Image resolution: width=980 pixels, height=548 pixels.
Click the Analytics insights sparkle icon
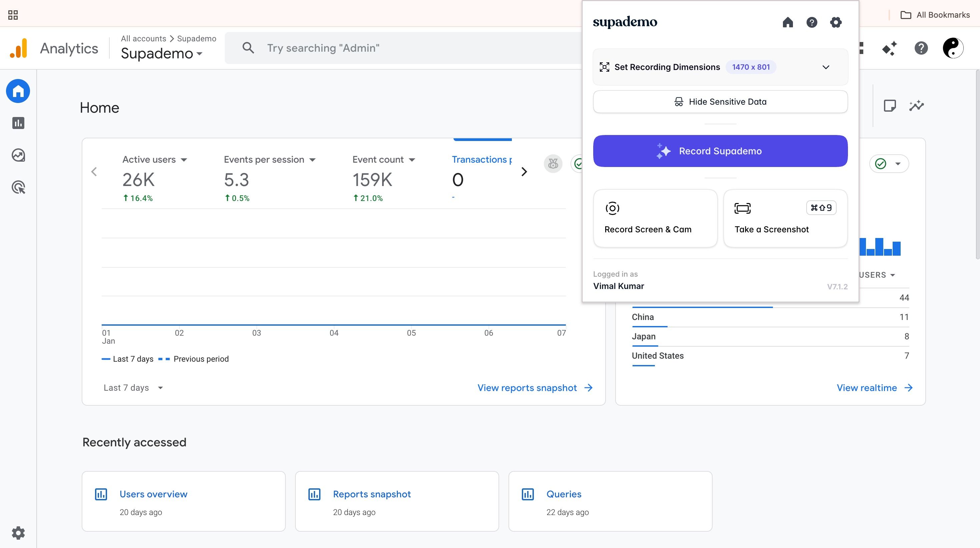point(889,48)
